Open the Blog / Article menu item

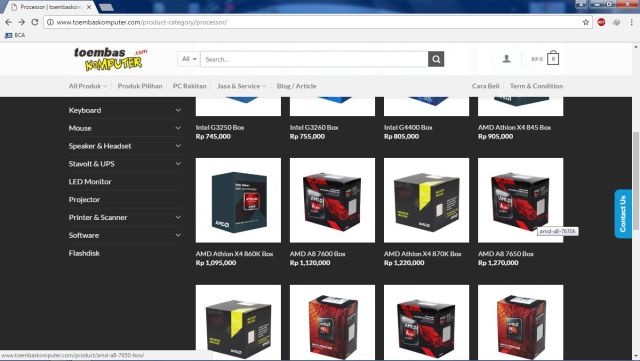click(x=296, y=86)
